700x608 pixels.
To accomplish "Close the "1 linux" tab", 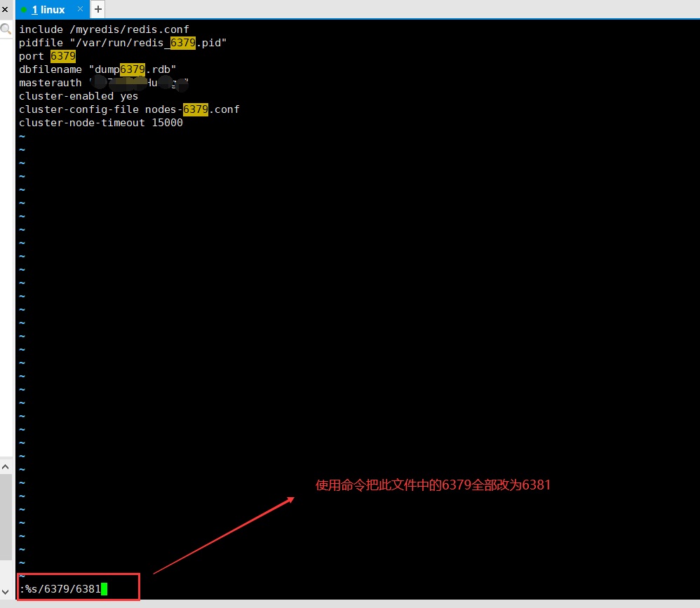I will 80,9.
